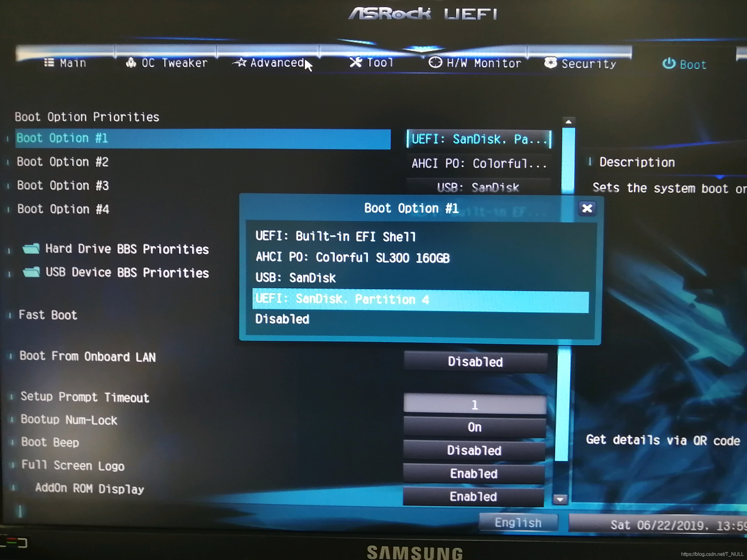The image size is (747, 560).
Task: Change Bootup Num-Lock On value
Action: [x=474, y=428]
